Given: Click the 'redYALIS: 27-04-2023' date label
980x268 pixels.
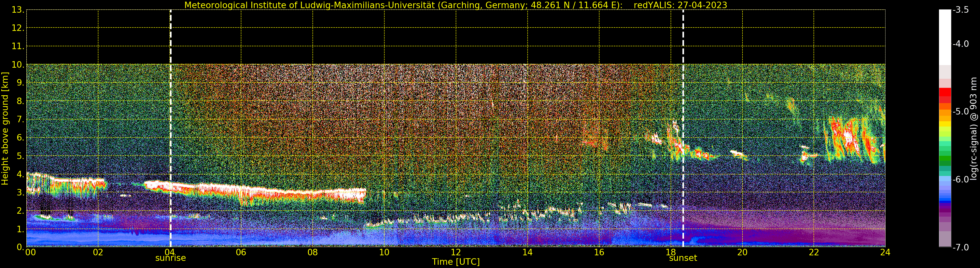Looking at the screenshot, I should (x=680, y=5).
